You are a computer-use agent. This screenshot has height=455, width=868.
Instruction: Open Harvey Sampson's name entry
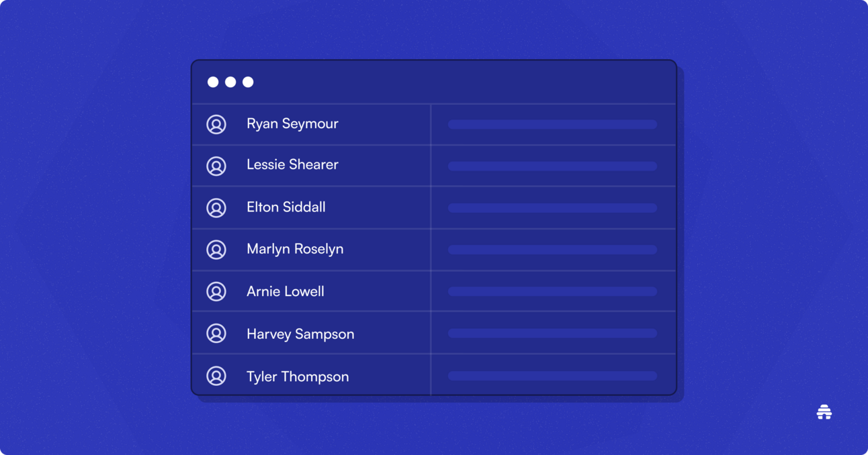(300, 334)
